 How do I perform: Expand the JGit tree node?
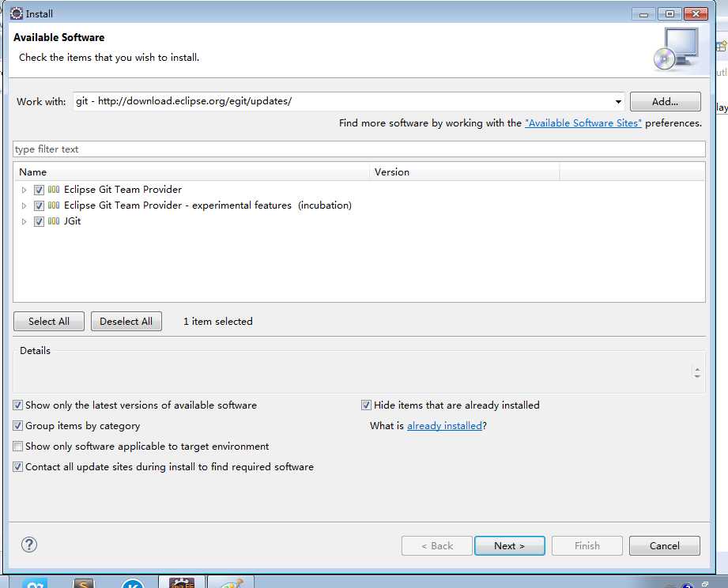25,221
